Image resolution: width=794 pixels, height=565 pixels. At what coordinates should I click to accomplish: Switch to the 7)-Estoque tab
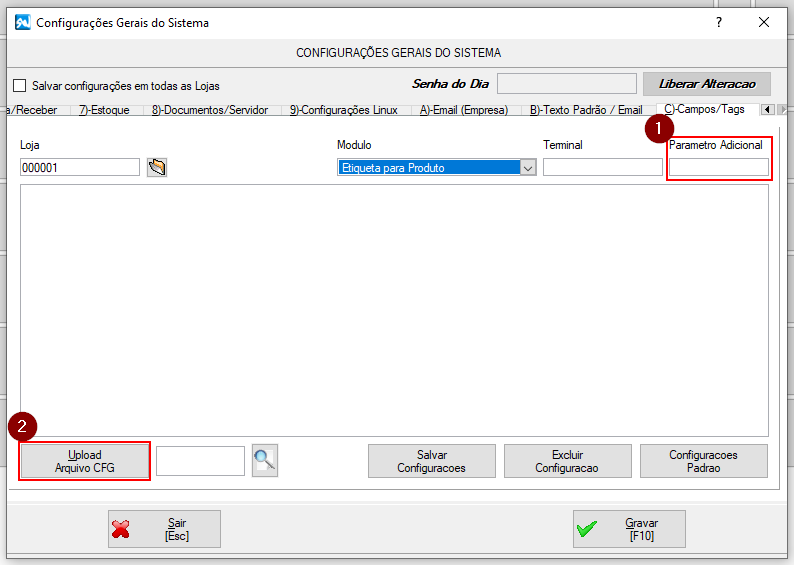[104, 110]
